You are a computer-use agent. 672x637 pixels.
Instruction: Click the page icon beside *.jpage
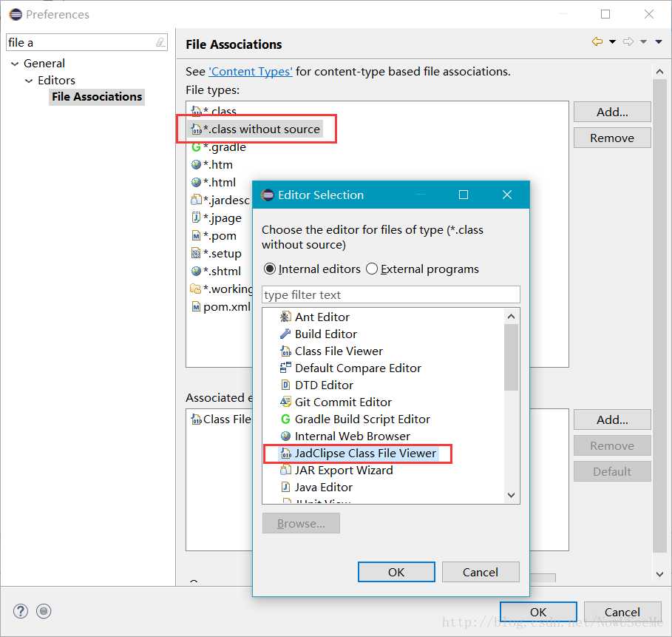pyautogui.click(x=196, y=218)
